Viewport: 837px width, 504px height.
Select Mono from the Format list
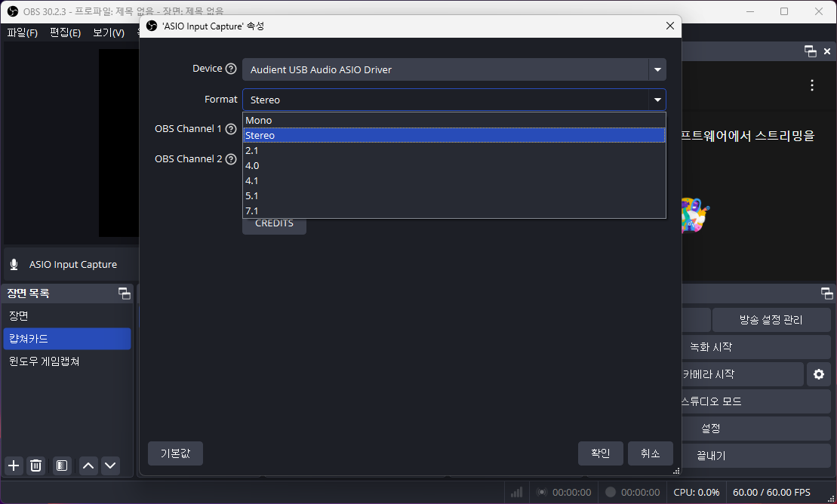point(454,120)
